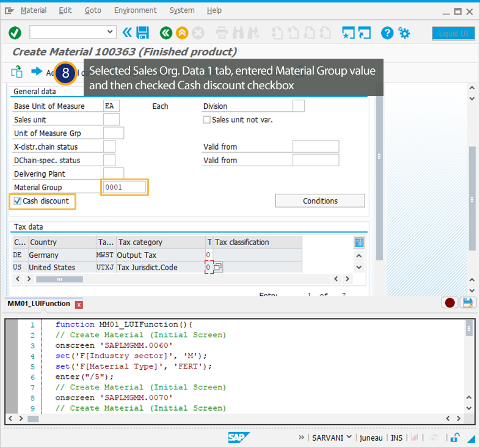
Task: Click the Previous Page icon
Action: tap(293, 33)
